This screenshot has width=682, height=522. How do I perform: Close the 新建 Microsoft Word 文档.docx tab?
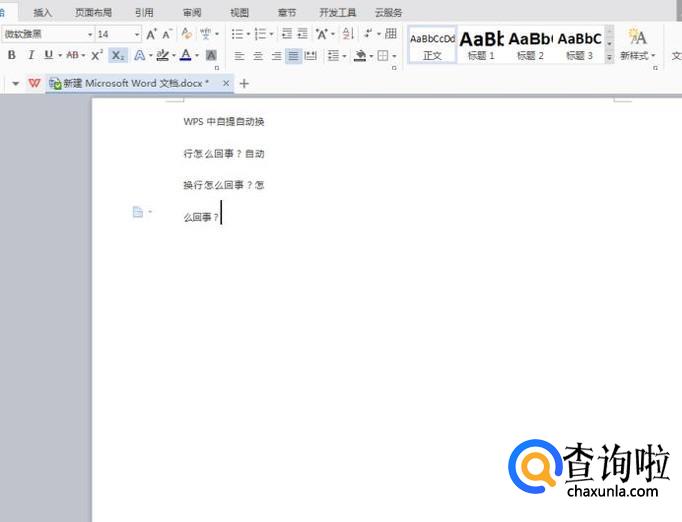[x=226, y=83]
